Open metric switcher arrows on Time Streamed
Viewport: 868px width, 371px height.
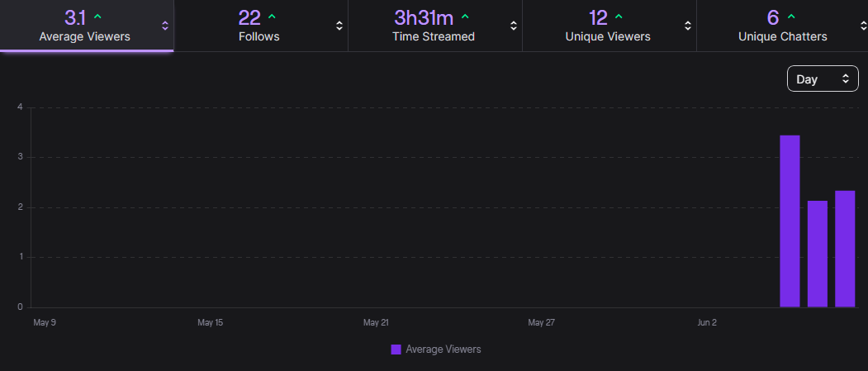click(x=514, y=26)
